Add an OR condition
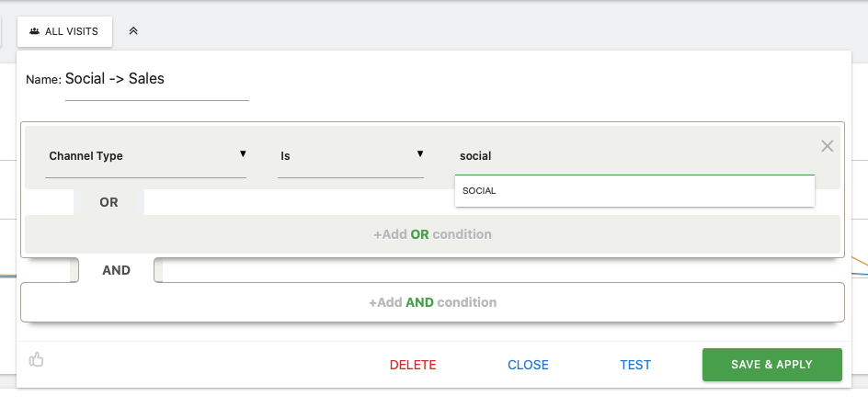868x407 pixels. click(432, 234)
